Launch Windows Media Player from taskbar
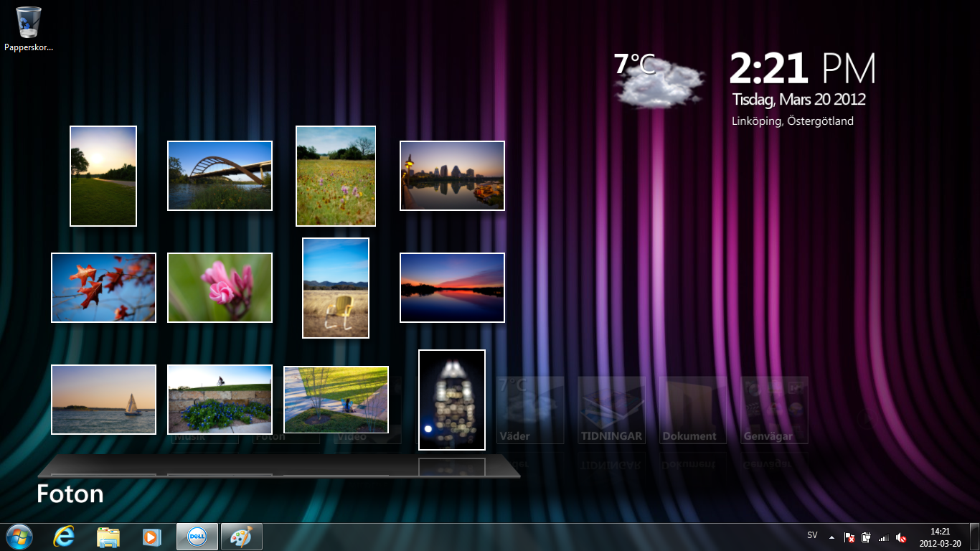The image size is (980, 551). [151, 537]
